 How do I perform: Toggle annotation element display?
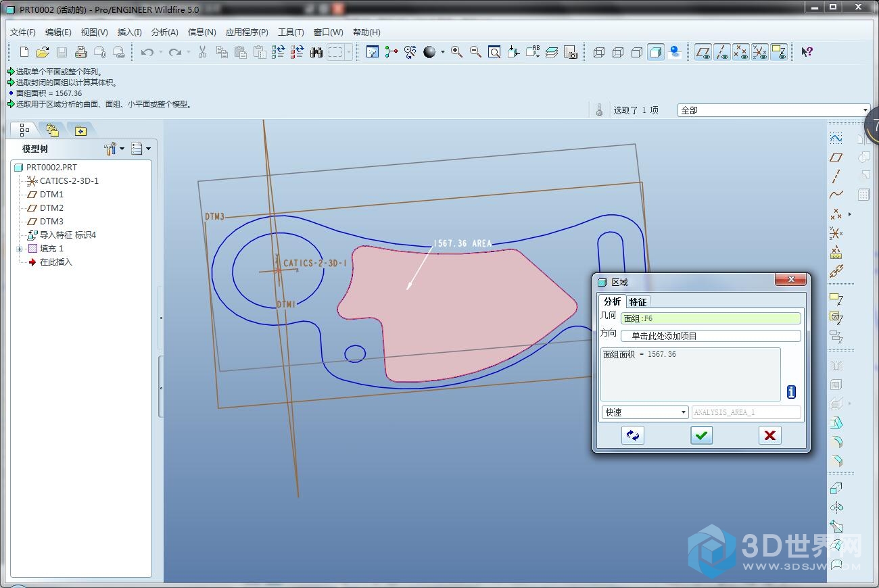click(x=779, y=52)
